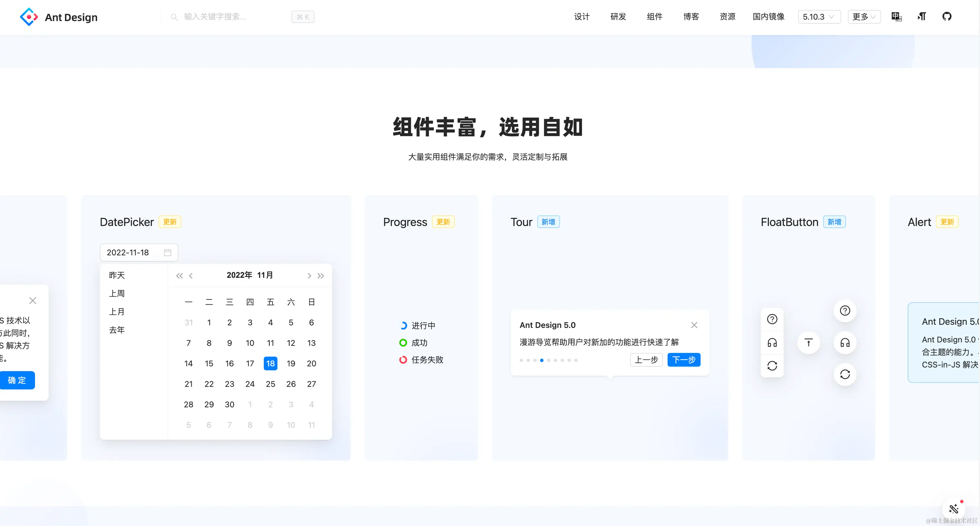Expand the 更多 dropdown menu
The width and height of the screenshot is (980, 526).
(x=864, y=17)
